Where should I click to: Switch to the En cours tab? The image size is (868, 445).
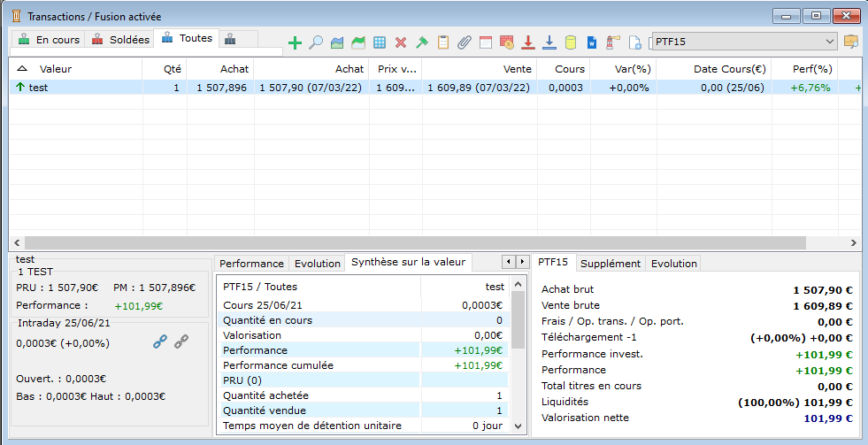point(49,39)
